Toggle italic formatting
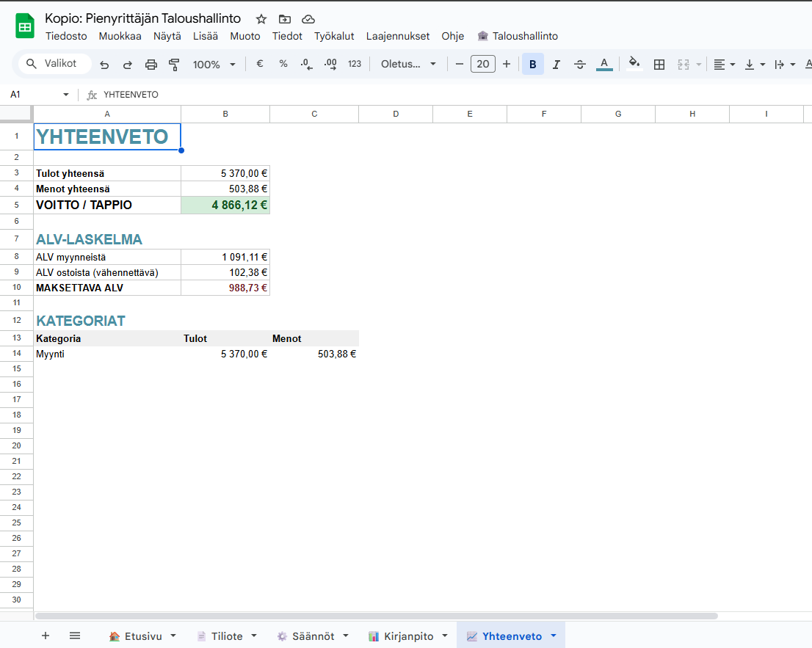Viewport: 812px width, 648px height. 557,65
